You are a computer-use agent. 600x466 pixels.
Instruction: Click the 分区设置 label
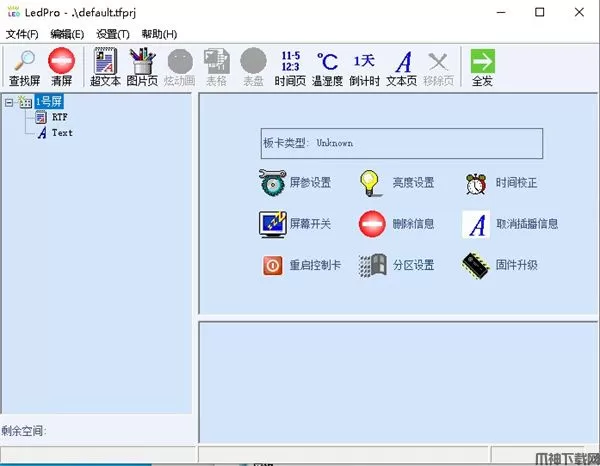coord(413,265)
